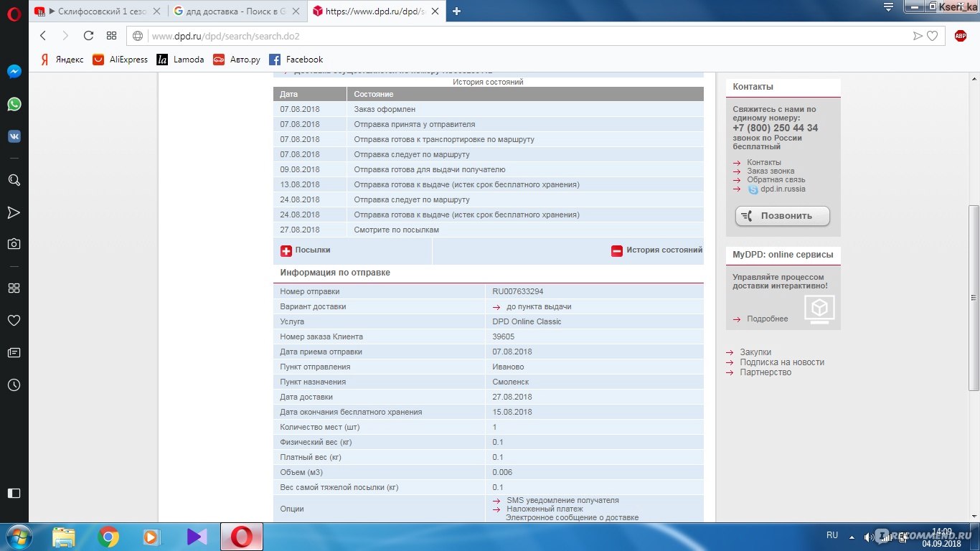980x551 pixels.
Task: Switch the RU input language indicator
Action: coord(832,535)
